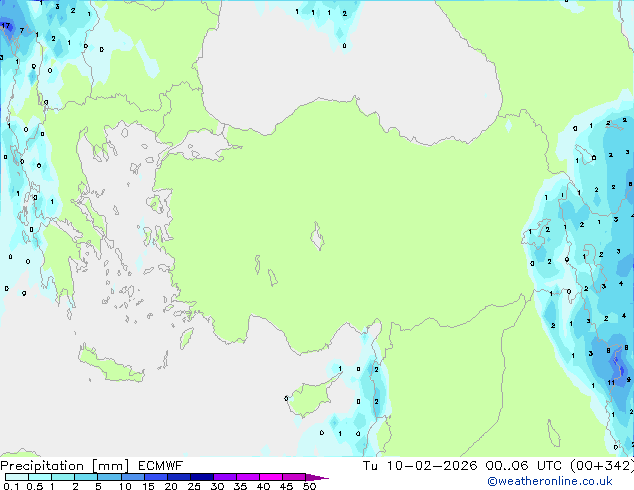Click the 35–40 mm legend swatch
Viewport: 634px width, 490px height.
pyautogui.click(x=248, y=477)
